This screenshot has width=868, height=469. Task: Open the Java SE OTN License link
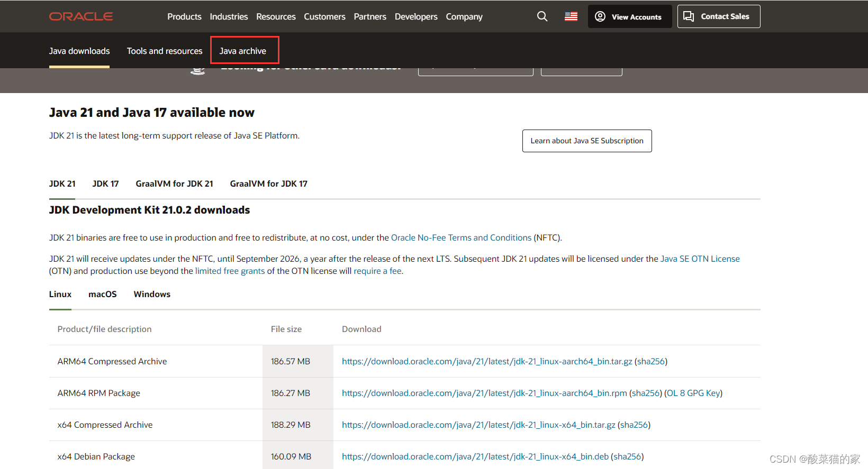(700, 259)
